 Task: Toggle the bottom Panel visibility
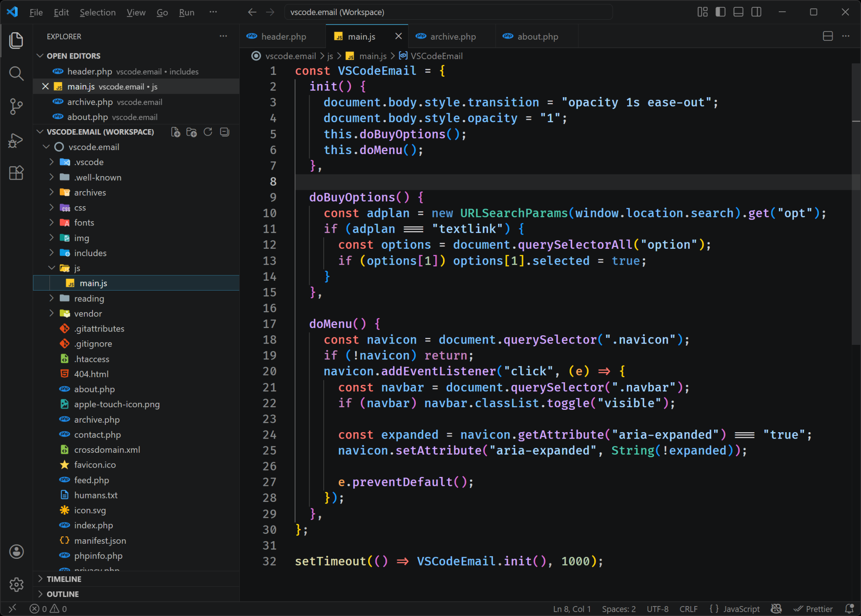[738, 12]
